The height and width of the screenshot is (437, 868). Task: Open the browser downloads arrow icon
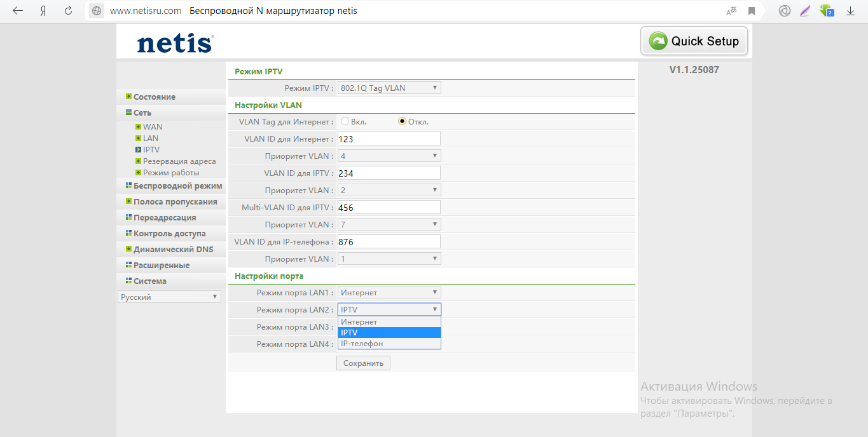point(851,11)
